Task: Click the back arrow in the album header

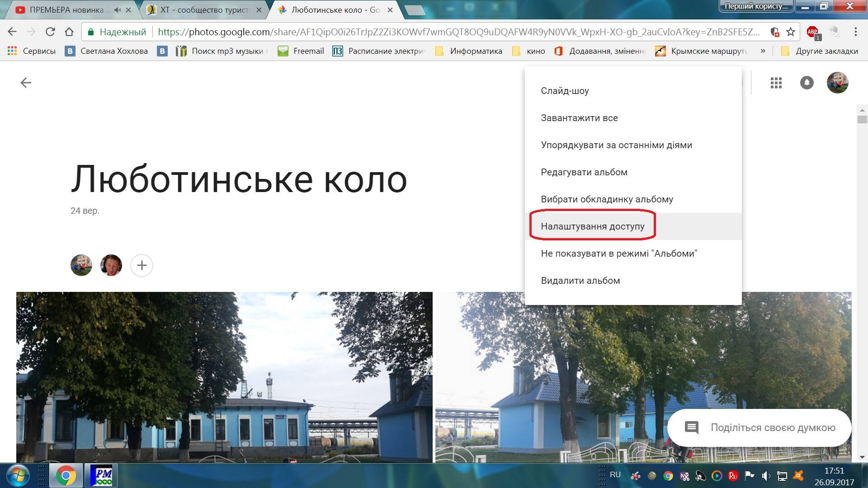Action: [26, 83]
